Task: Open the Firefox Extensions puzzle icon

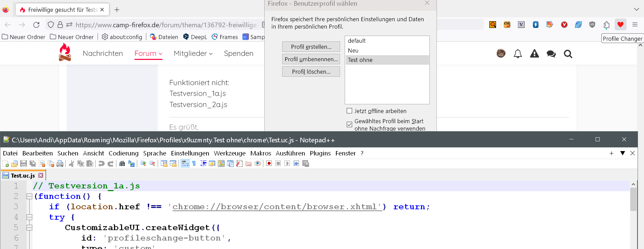Action: (606, 25)
